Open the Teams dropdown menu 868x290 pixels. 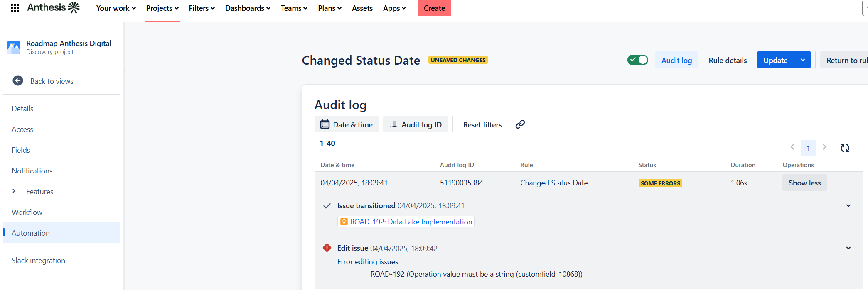(x=294, y=8)
